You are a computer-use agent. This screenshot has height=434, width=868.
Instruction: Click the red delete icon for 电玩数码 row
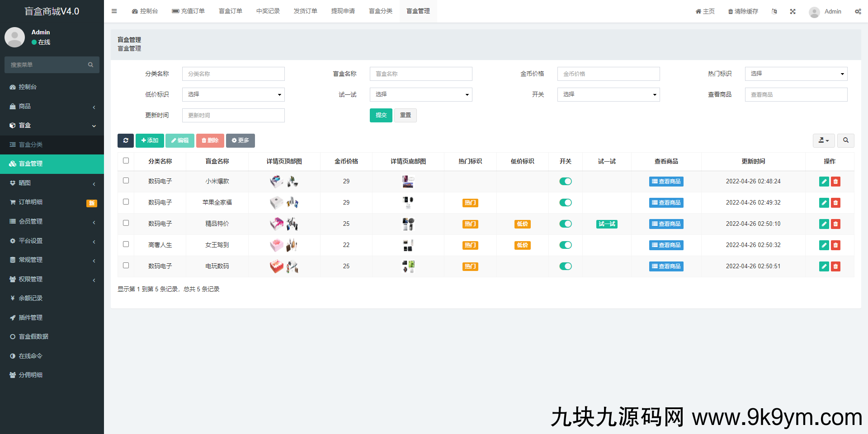[x=835, y=266]
